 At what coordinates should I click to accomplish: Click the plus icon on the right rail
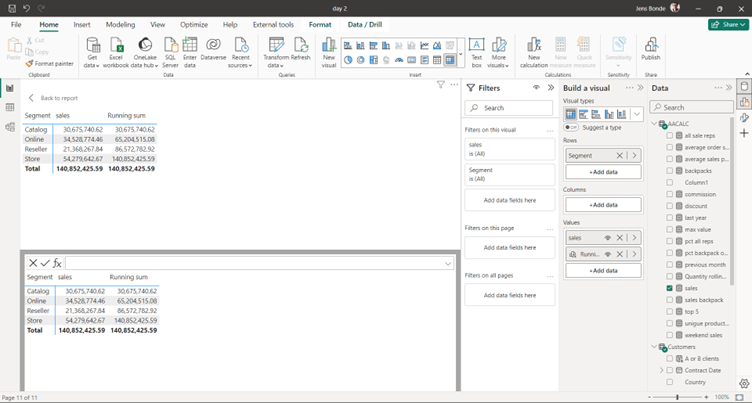(744, 133)
